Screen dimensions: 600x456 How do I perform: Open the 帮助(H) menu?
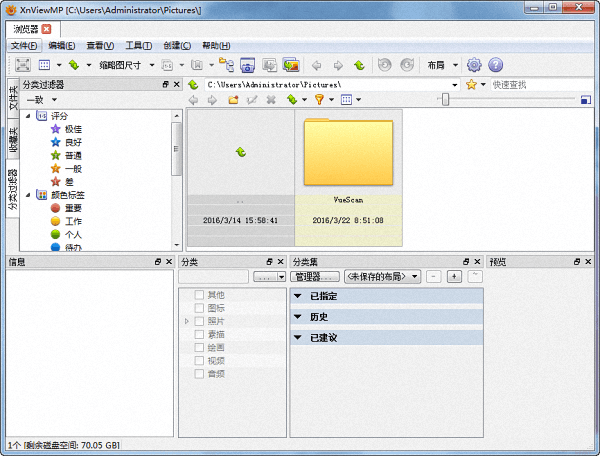(x=216, y=46)
